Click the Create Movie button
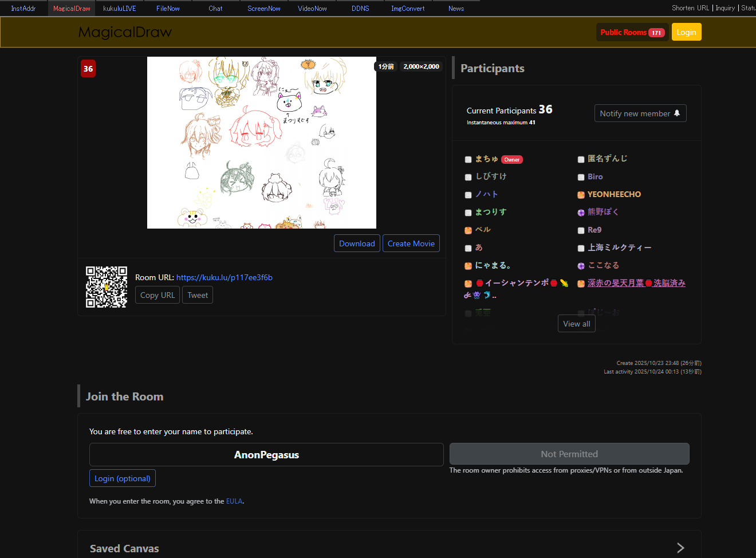 (411, 243)
